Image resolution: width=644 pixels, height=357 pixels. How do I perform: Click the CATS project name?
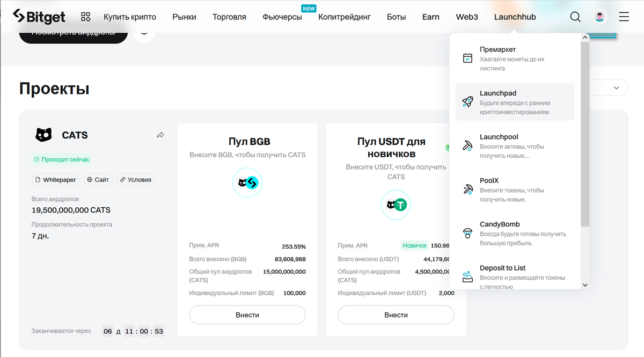(x=75, y=135)
